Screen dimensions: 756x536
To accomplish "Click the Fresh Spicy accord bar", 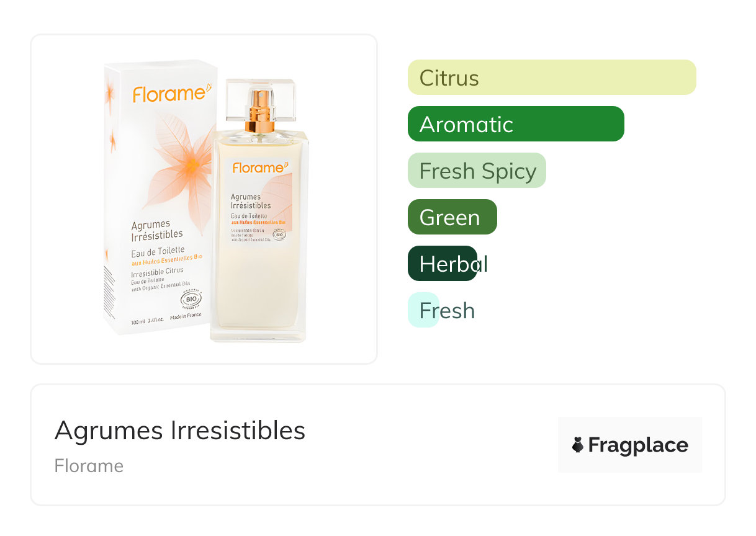I will tap(477, 171).
